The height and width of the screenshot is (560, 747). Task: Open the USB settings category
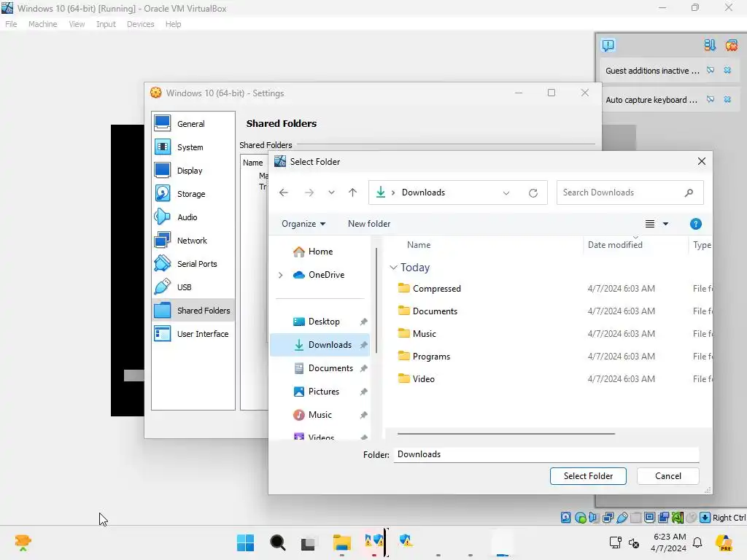click(x=193, y=287)
